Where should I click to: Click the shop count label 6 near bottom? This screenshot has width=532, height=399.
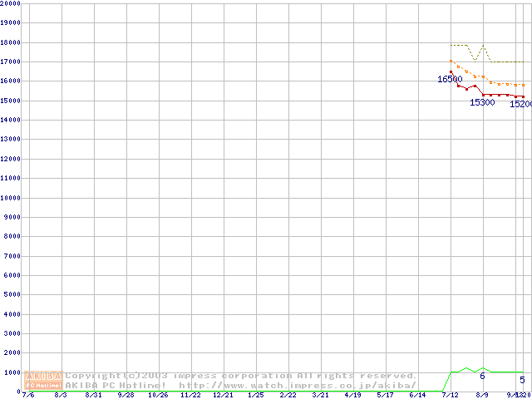point(482,377)
